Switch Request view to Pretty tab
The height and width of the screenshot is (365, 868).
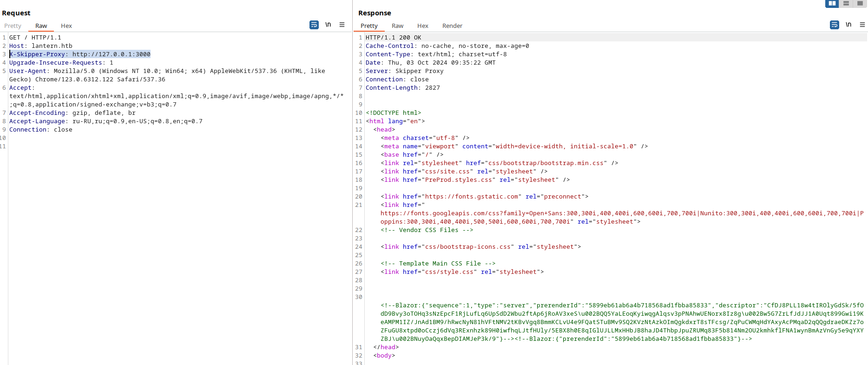tap(13, 26)
